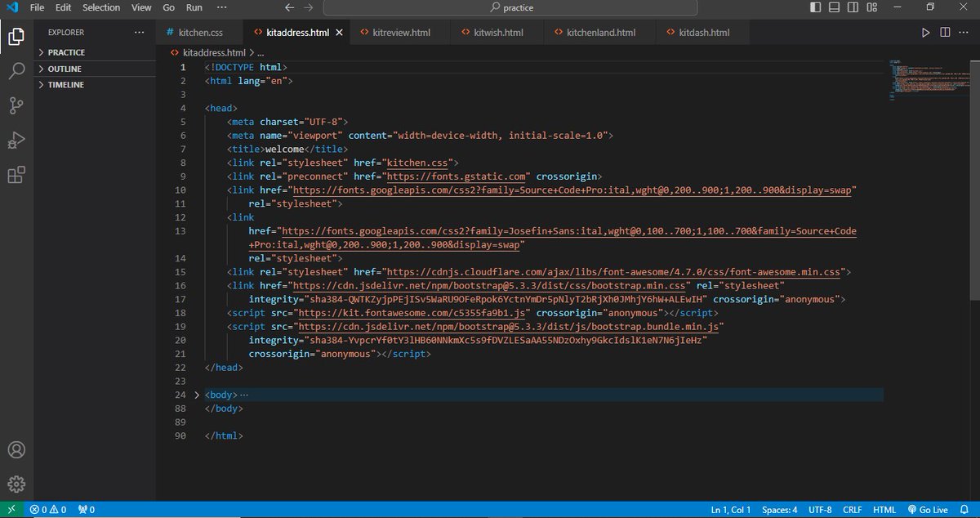The width and height of the screenshot is (980, 518).
Task: Click the ports forwarded indicator
Action: tap(86, 510)
